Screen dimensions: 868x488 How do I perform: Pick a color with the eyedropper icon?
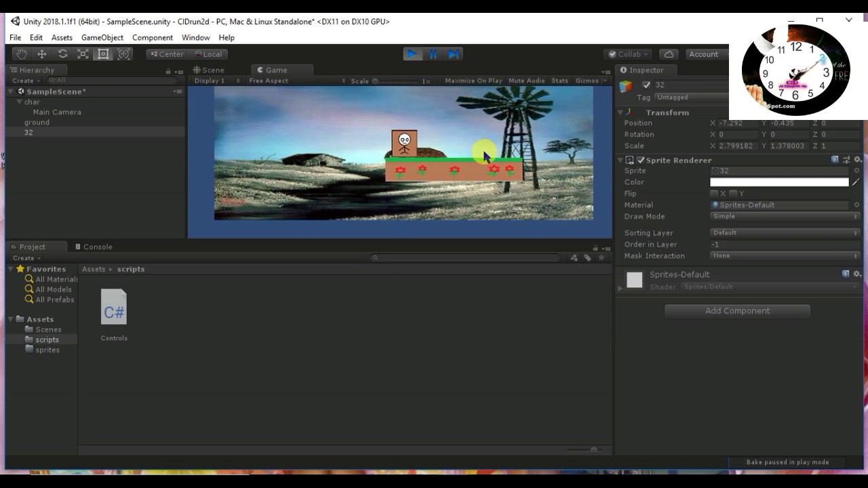tap(856, 182)
